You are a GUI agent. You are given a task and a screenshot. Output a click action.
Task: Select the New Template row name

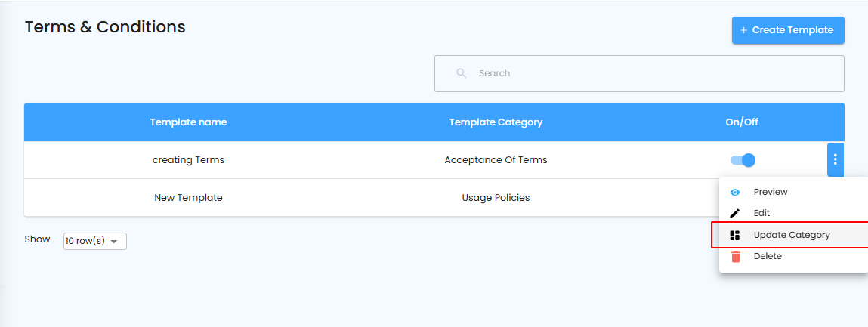tap(188, 198)
